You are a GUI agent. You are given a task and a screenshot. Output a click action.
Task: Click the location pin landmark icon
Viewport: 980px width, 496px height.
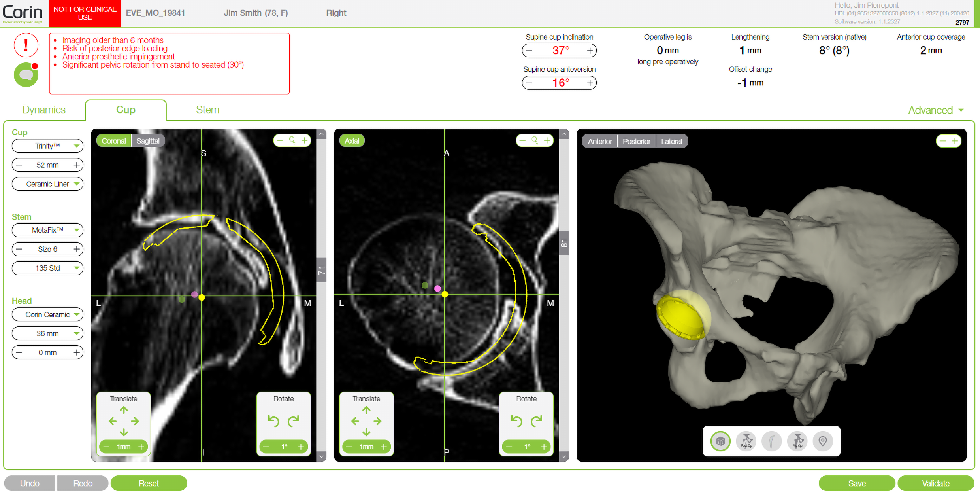pos(823,441)
